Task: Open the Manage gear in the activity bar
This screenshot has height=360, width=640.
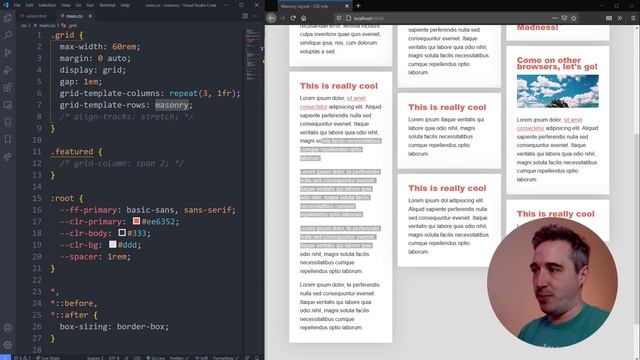Action: tap(7, 345)
